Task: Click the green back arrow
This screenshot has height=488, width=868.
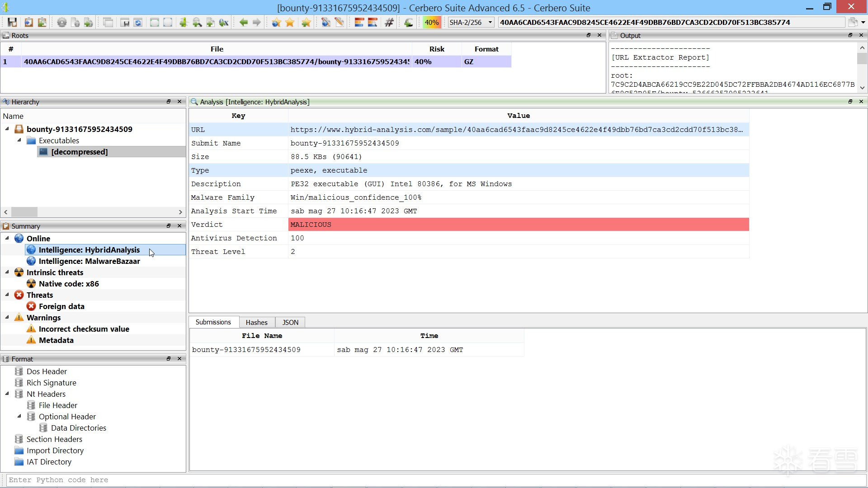Action: [x=244, y=22]
